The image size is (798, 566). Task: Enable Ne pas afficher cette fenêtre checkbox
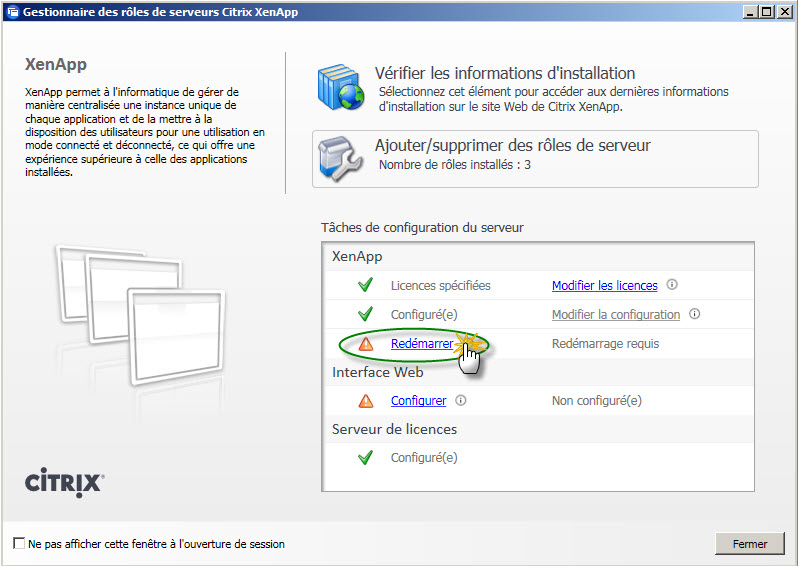[19, 543]
